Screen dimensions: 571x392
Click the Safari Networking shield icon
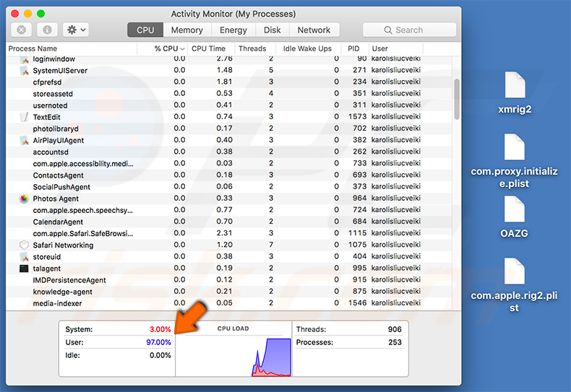[24, 245]
